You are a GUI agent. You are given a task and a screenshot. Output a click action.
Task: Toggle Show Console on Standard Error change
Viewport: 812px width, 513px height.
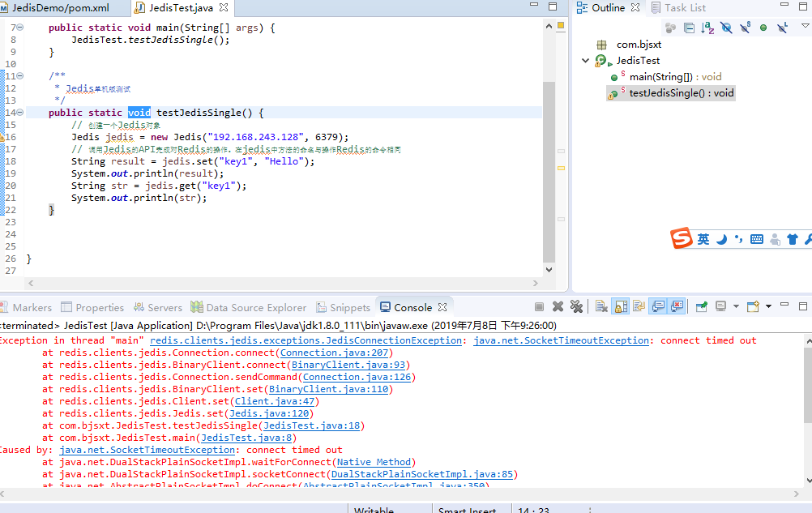click(x=677, y=307)
